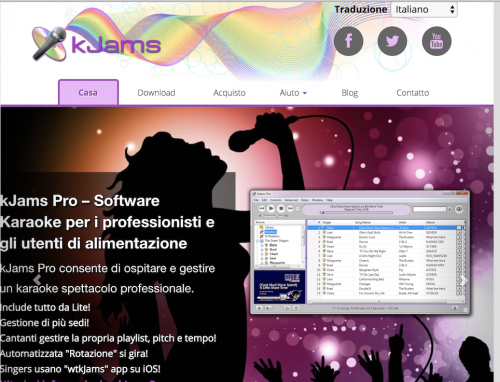
Task: Click the kJams Pro Software headline
Action: point(107,222)
